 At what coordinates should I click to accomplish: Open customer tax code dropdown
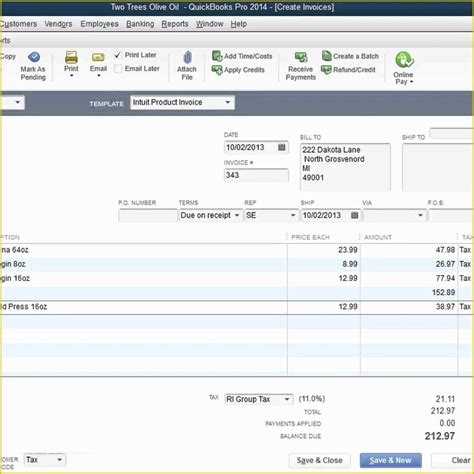pos(59,460)
